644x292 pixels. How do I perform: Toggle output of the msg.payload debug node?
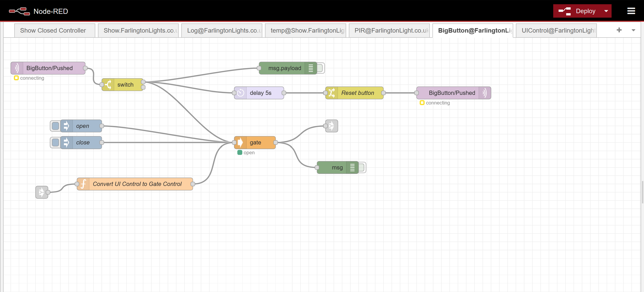pyautogui.click(x=320, y=68)
